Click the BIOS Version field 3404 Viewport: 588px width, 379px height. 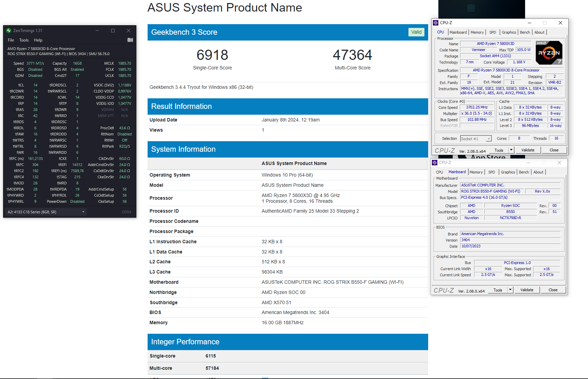(510, 240)
